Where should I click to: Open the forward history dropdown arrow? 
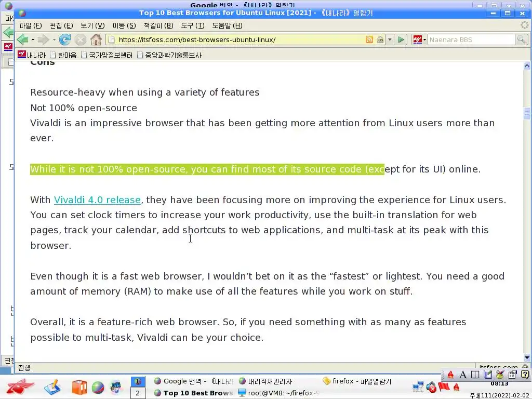[54, 39]
